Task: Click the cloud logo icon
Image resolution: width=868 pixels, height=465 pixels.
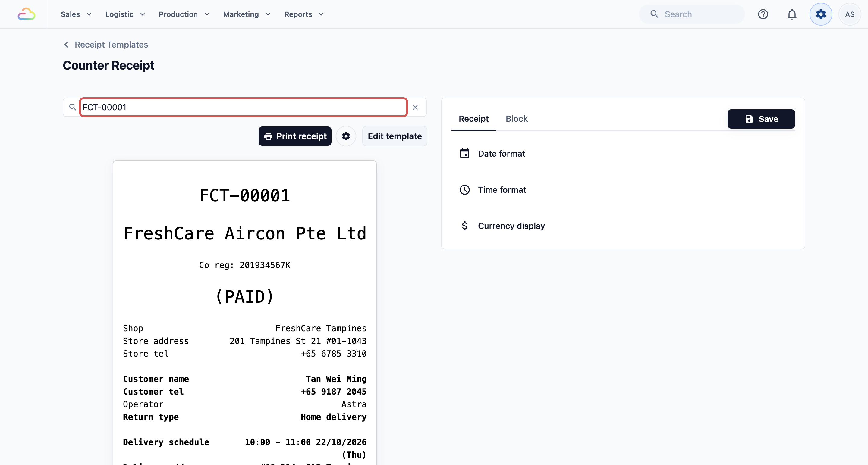Action: tap(26, 14)
